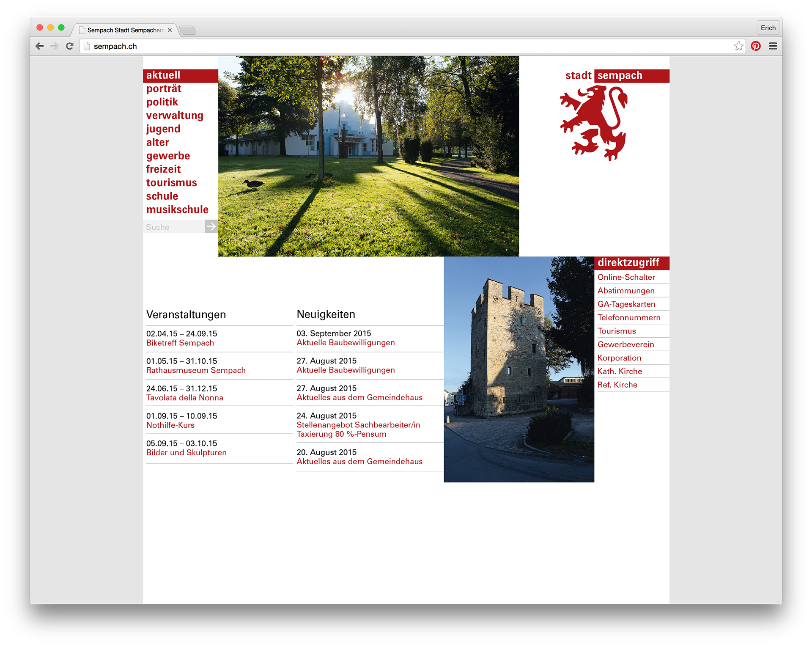Click the browser back arrow
Screen dimensions: 812x647
click(40, 46)
